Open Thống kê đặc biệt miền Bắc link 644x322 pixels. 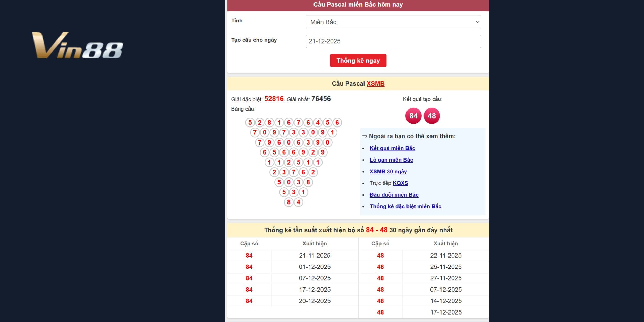[x=405, y=206]
